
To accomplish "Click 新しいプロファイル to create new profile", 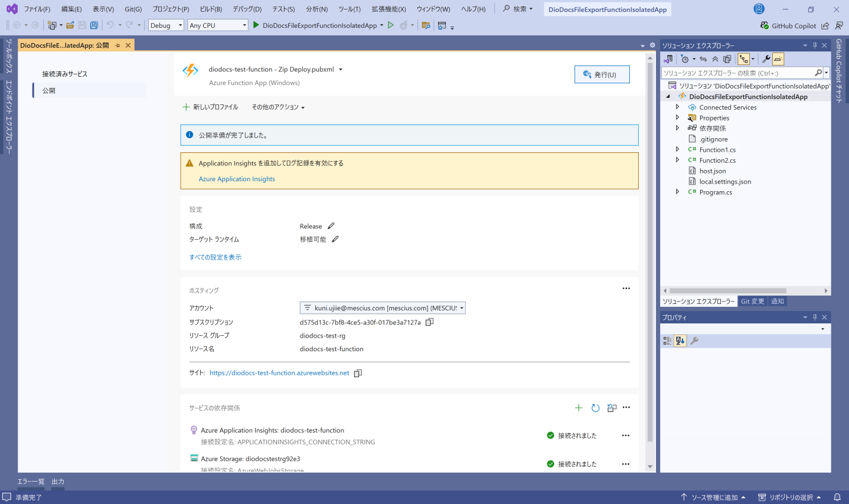I will [x=210, y=107].
